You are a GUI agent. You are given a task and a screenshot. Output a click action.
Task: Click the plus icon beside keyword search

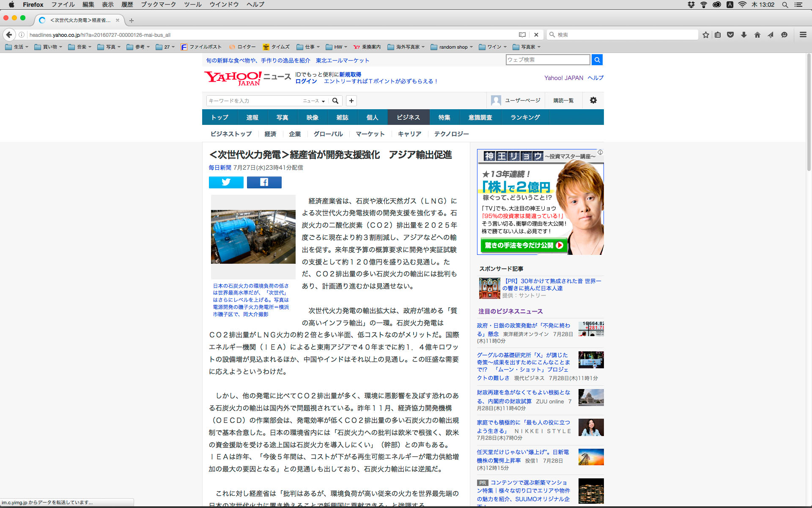tap(351, 101)
